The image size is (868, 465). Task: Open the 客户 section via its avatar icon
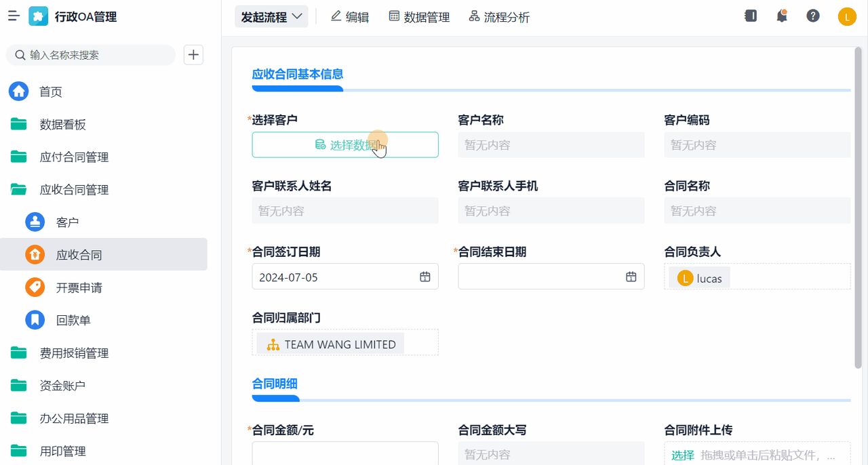(x=35, y=222)
